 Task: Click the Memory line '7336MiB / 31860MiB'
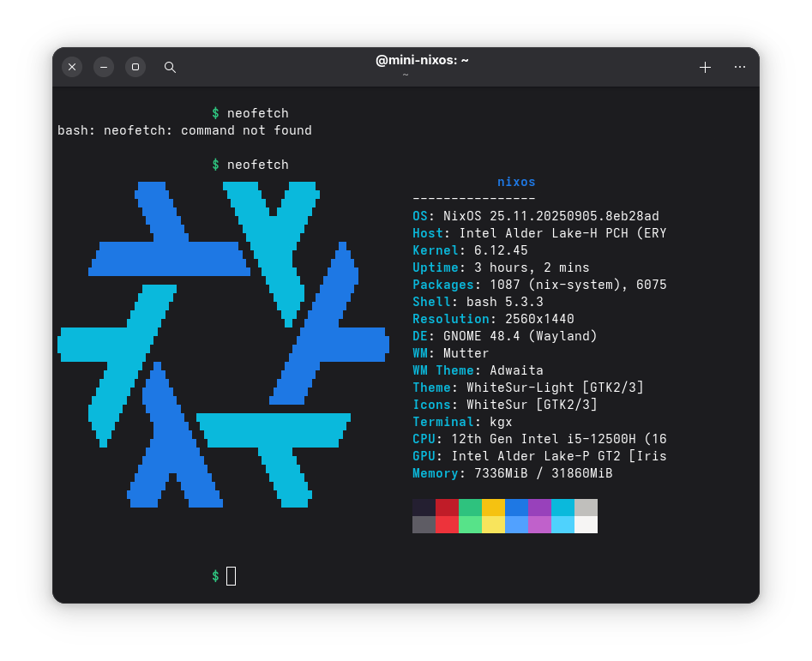click(513, 473)
